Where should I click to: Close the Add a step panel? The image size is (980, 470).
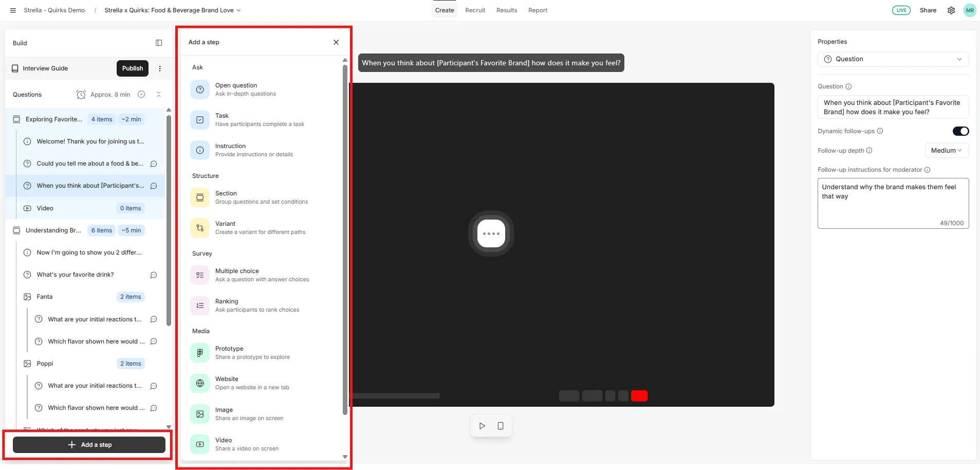[x=336, y=42]
